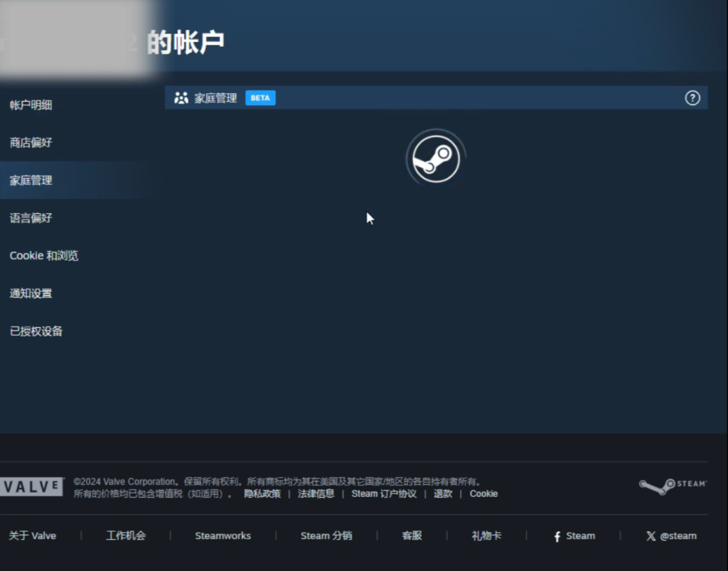
Task: Select 语言偏好 in the sidebar
Action: tap(31, 218)
